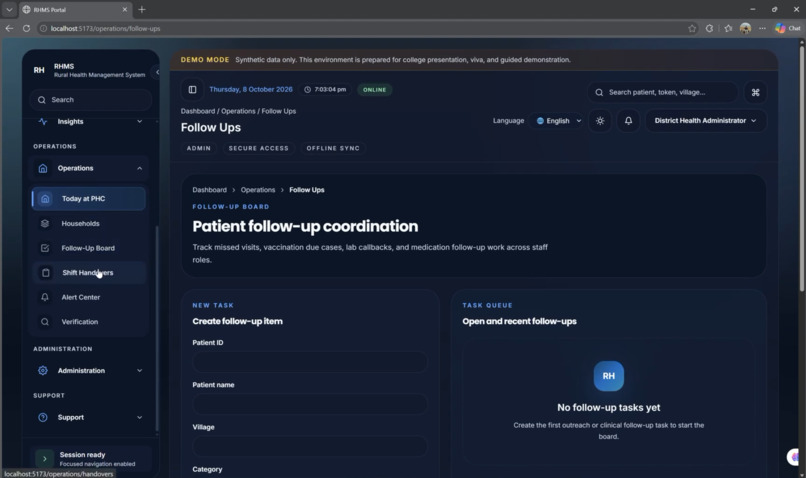Toggle the light theme sun icon
This screenshot has height=478, width=806.
click(600, 121)
